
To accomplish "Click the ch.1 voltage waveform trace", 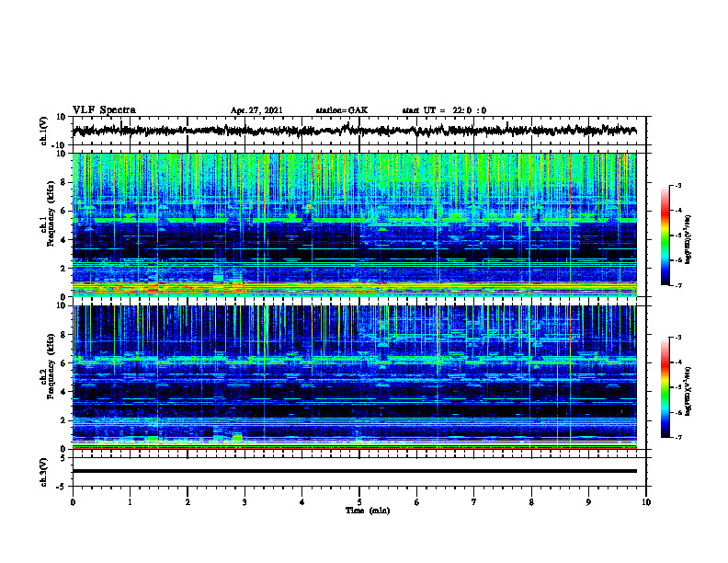I will click(x=354, y=131).
